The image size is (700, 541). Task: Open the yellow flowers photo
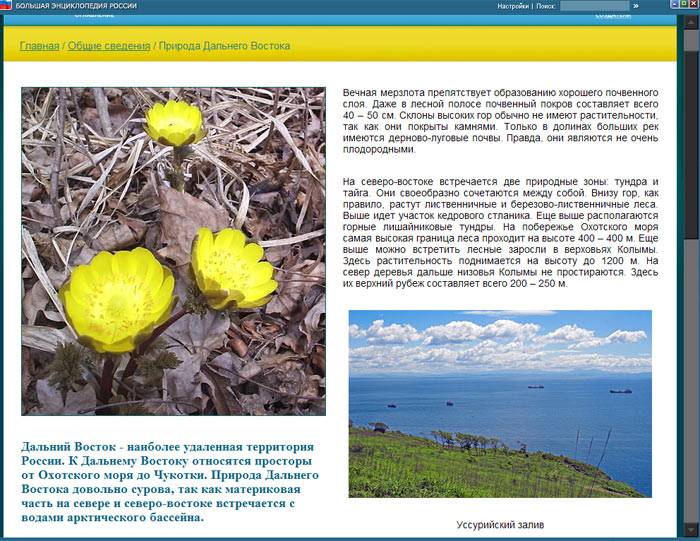[x=174, y=251]
